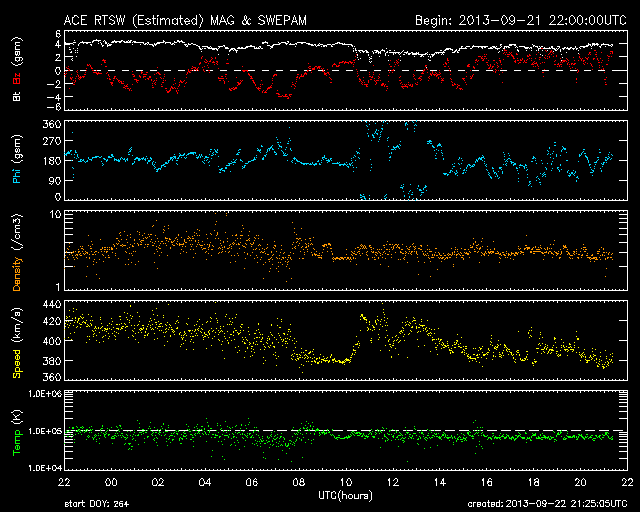Click the 420 speed tick label

point(50,322)
